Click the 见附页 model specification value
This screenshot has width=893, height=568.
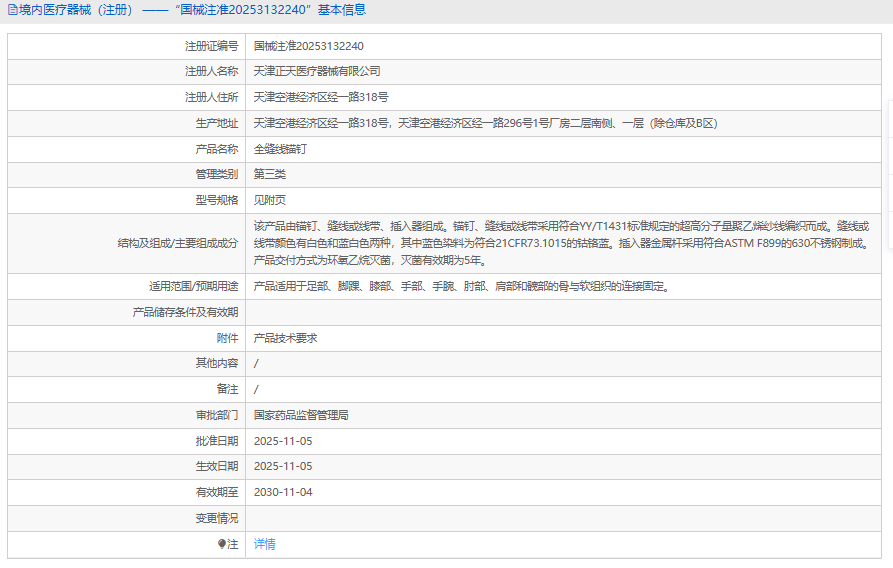click(x=269, y=200)
